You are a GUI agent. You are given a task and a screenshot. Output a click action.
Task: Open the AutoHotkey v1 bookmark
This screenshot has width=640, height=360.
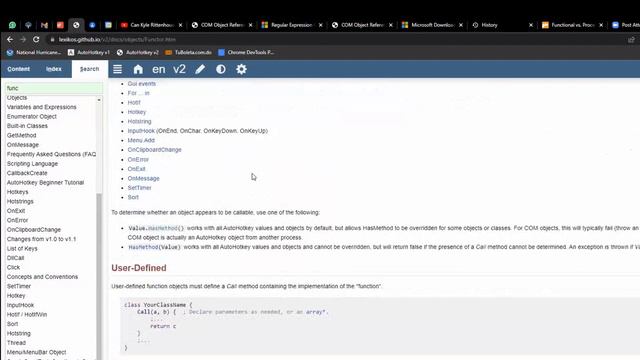coord(89,52)
